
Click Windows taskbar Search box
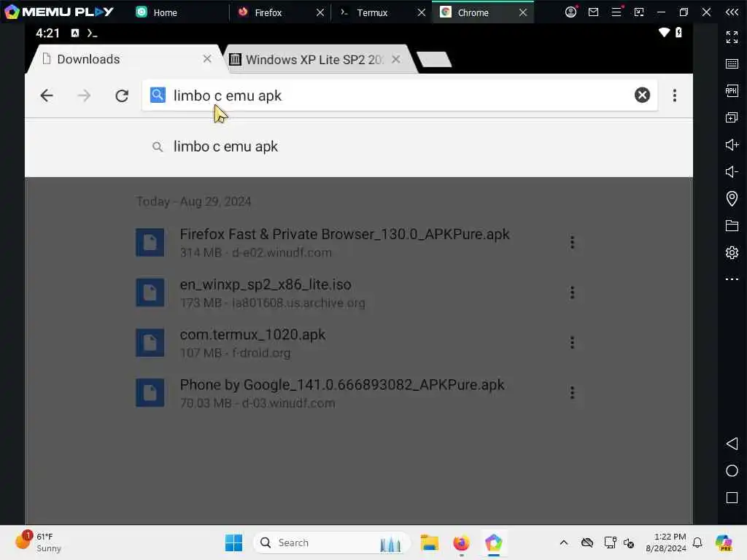(x=332, y=542)
